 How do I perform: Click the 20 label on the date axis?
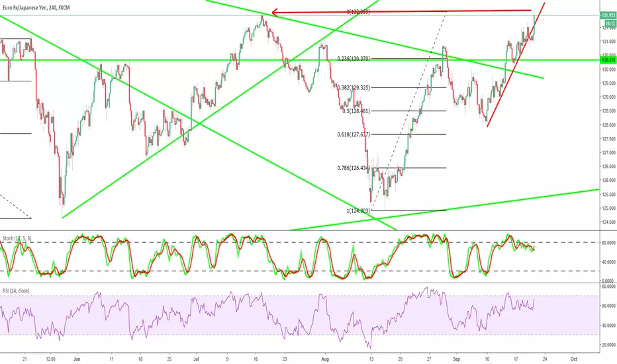click(x=400, y=359)
